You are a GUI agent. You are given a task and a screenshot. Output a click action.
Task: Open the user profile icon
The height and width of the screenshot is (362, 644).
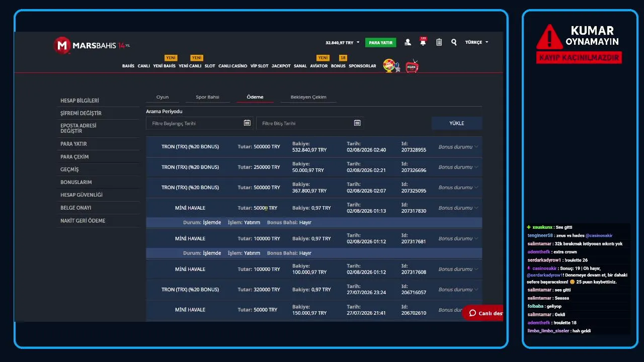408,43
